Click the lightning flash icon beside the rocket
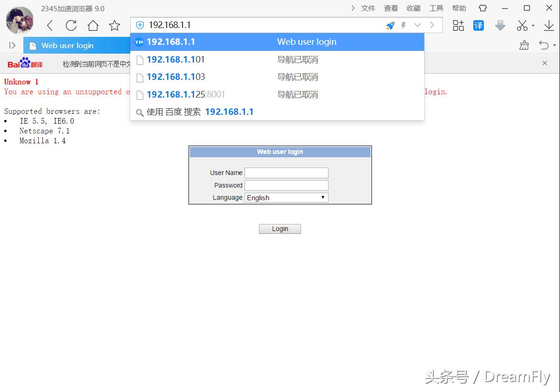Screen dimensions: 560x392 pos(402,26)
